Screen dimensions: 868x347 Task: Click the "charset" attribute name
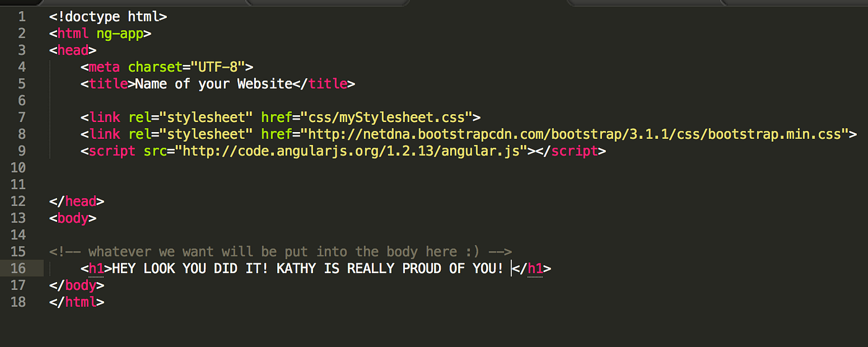tap(155, 67)
